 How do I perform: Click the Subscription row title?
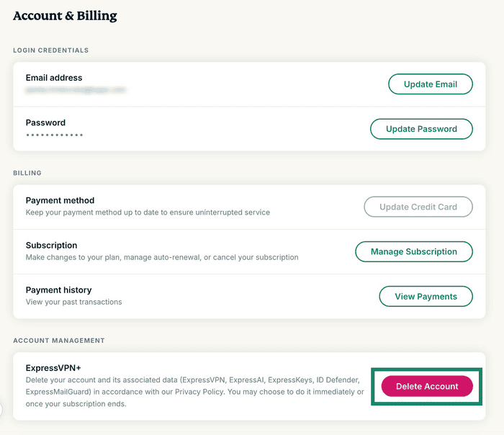[x=51, y=246]
